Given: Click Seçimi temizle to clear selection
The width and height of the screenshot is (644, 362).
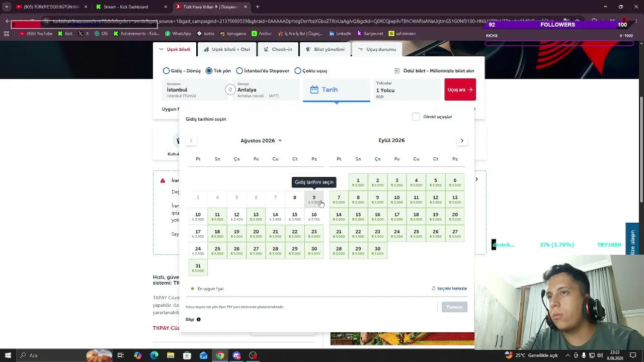Looking at the screenshot, I should pyautogui.click(x=449, y=289).
